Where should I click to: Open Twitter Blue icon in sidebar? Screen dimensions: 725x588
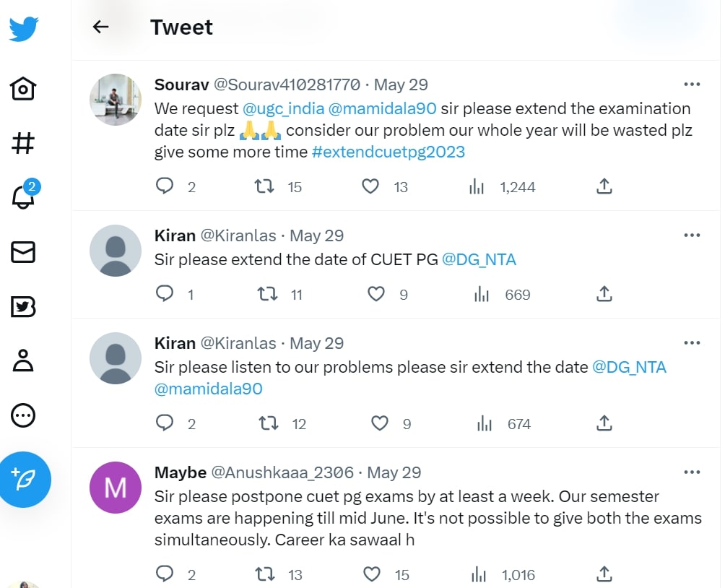23,307
